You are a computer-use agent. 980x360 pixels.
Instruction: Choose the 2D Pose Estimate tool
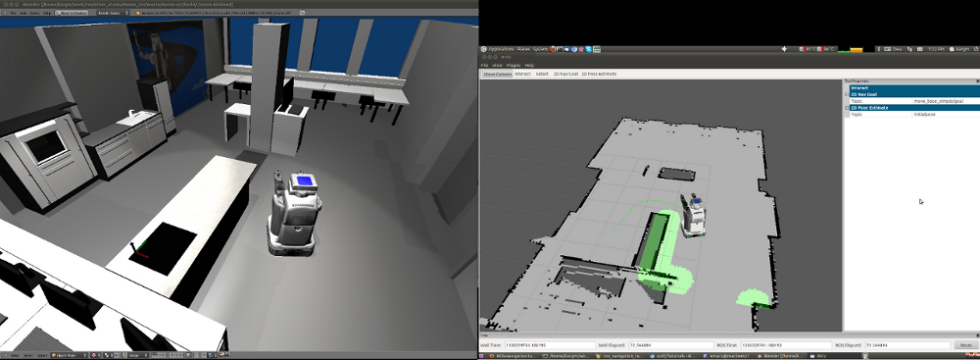point(599,74)
